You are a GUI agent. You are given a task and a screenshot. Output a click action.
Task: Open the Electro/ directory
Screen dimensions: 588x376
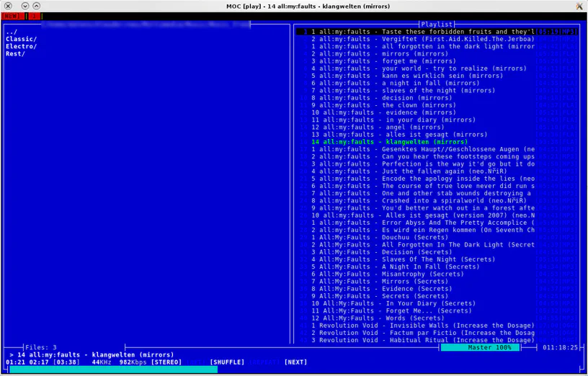point(22,47)
